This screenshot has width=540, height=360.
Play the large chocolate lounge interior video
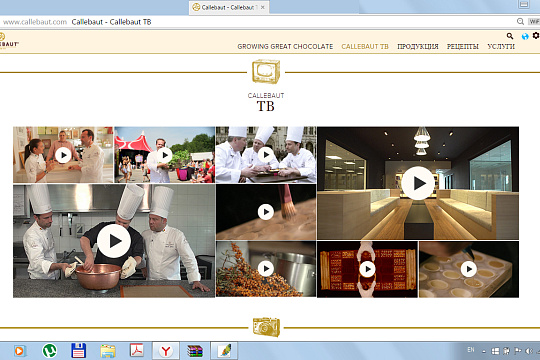click(x=418, y=183)
